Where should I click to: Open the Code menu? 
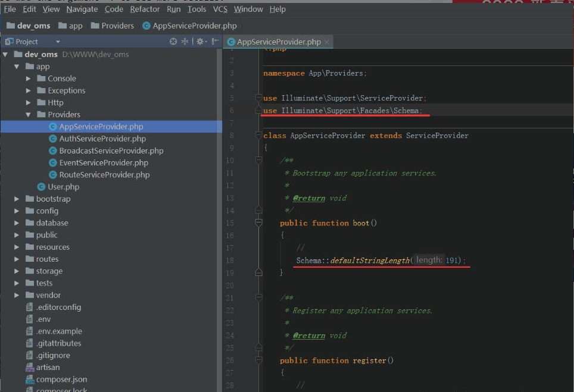tap(114, 9)
